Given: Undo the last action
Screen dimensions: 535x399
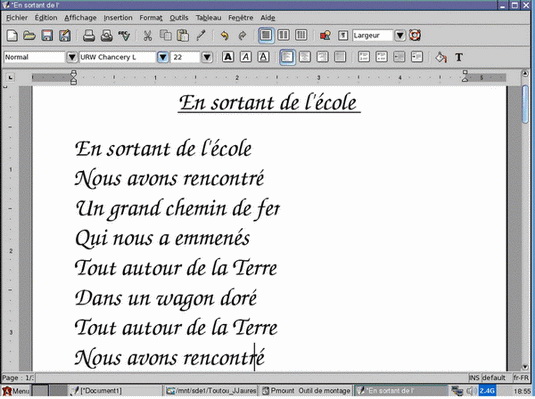Looking at the screenshot, I should [x=224, y=35].
